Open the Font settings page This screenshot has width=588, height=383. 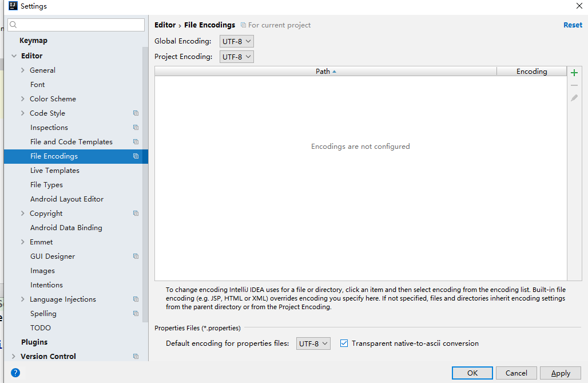pyautogui.click(x=38, y=85)
